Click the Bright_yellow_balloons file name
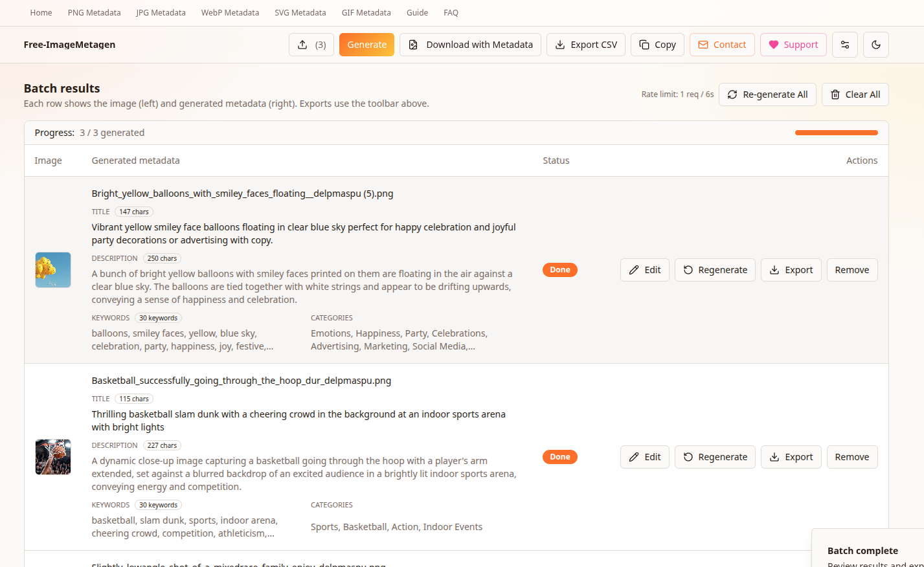 242,194
